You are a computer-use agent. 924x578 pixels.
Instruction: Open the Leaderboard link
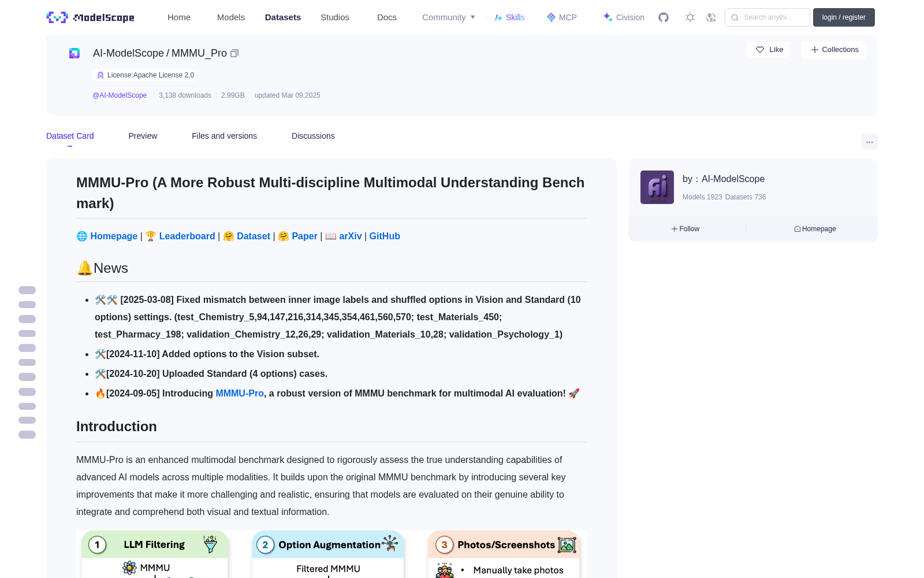pyautogui.click(x=187, y=236)
